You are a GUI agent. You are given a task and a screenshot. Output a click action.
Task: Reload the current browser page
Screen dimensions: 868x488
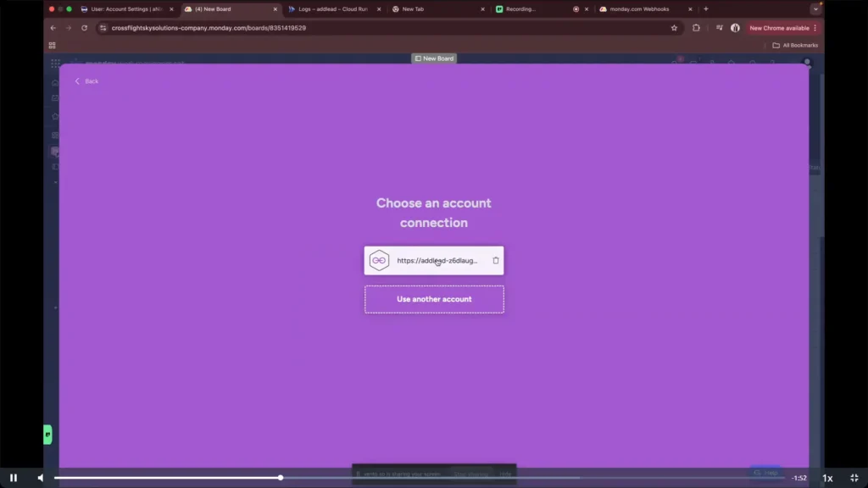pyautogui.click(x=84, y=28)
